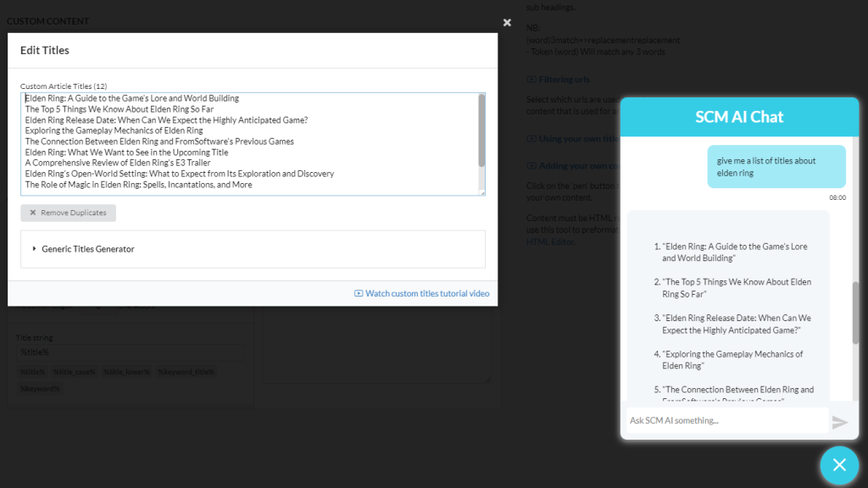Click Remove Duplicates button
The image size is (868, 488).
pos(68,213)
